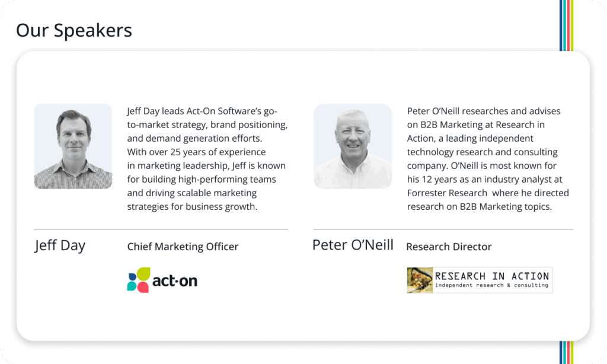Click the rainbow stripes above the speaker card
The width and height of the screenshot is (607, 364).
pyautogui.click(x=566, y=25)
